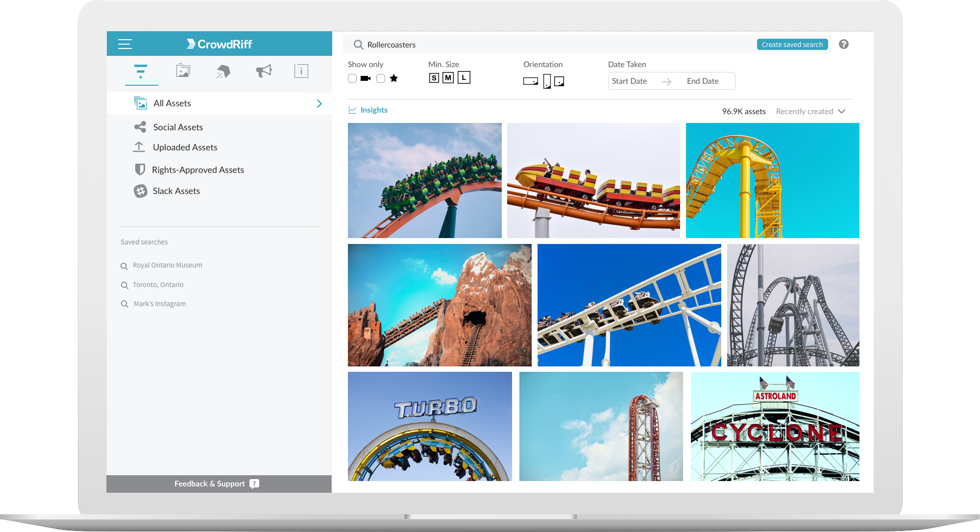Toggle the video-only checkbox

pos(352,78)
